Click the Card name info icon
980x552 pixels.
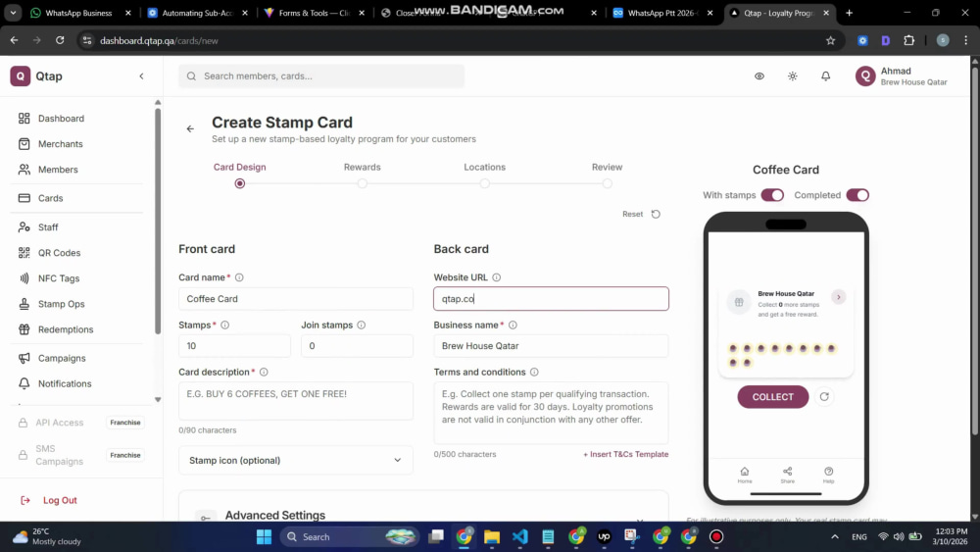coord(239,277)
